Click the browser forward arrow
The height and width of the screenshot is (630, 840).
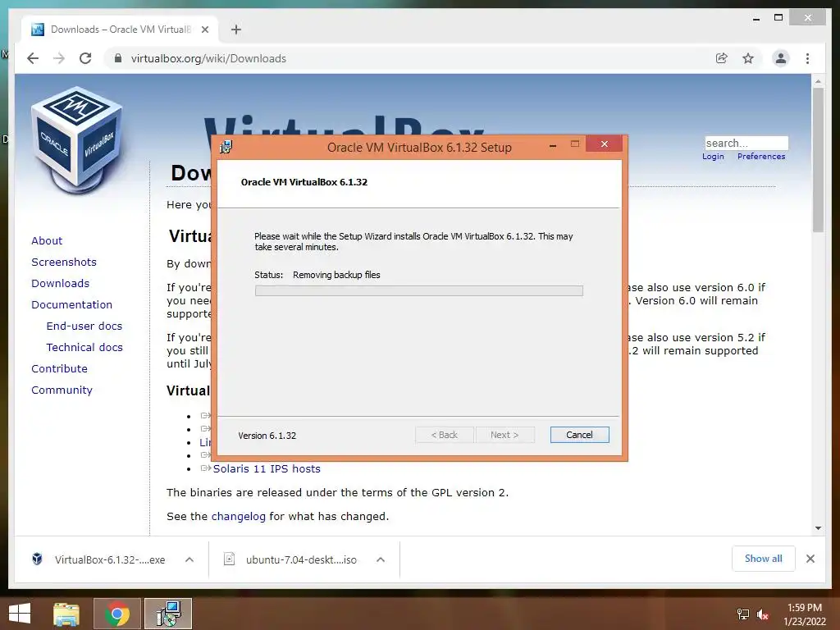(x=59, y=58)
